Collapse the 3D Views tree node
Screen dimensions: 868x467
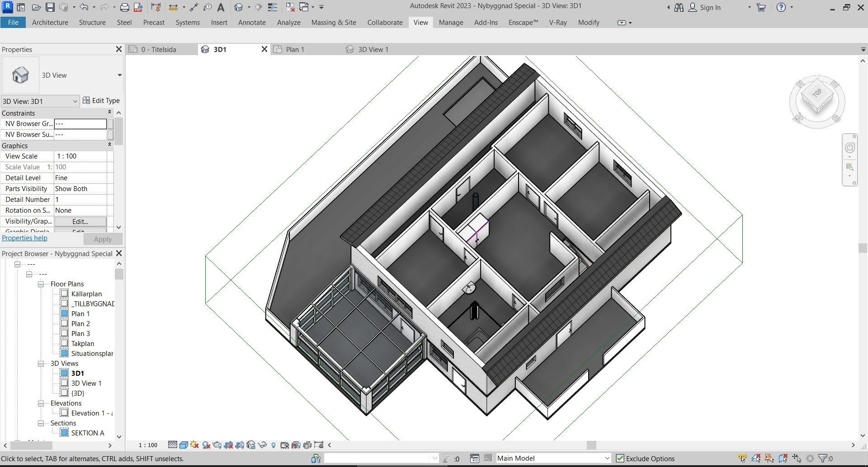(x=41, y=364)
